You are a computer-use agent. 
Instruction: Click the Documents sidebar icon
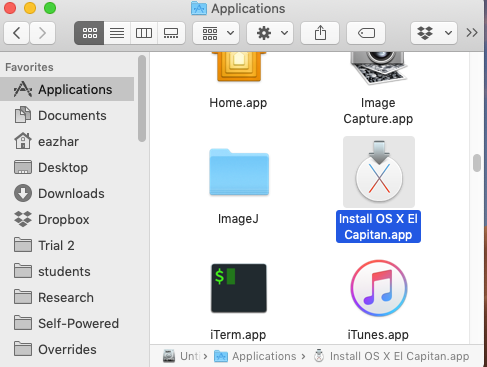[x=23, y=115]
